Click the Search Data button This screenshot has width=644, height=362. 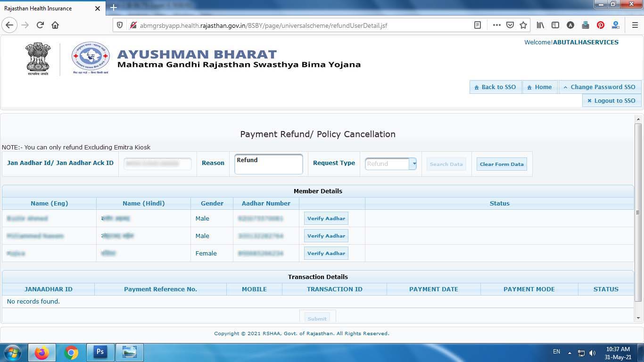446,164
